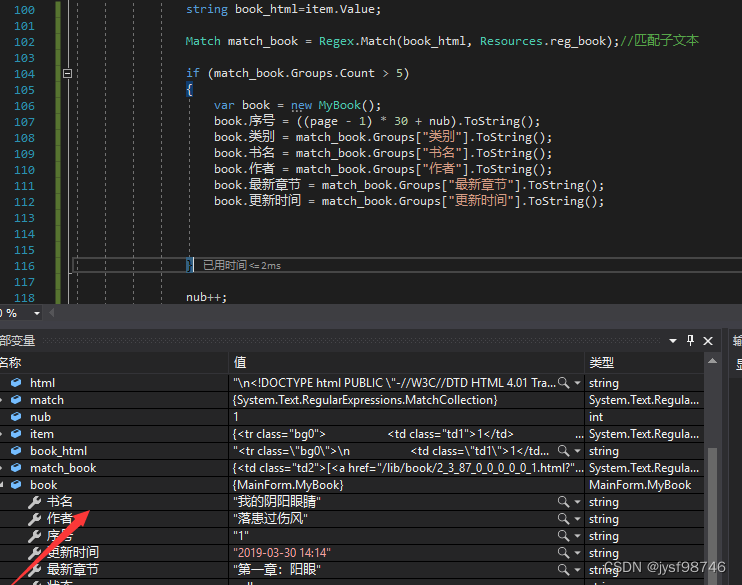Click the red value "2019-03-30 14:14"
The width and height of the screenshot is (742, 585).
pyautogui.click(x=282, y=553)
